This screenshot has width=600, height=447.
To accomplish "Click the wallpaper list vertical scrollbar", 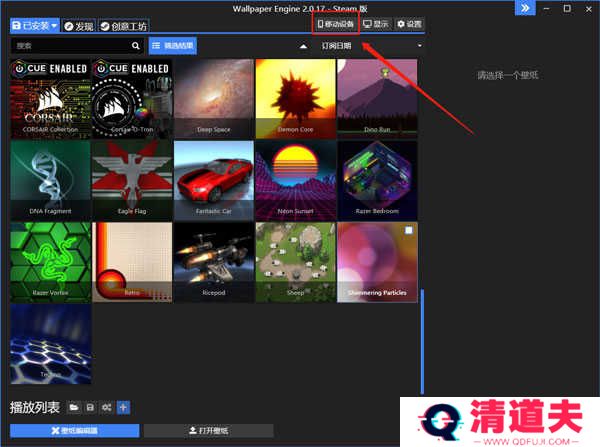I will click(x=421, y=340).
